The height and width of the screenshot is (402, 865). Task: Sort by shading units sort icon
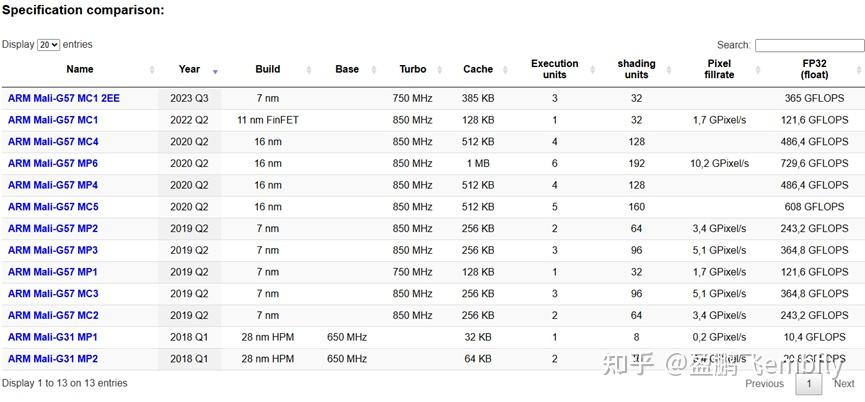(674, 70)
